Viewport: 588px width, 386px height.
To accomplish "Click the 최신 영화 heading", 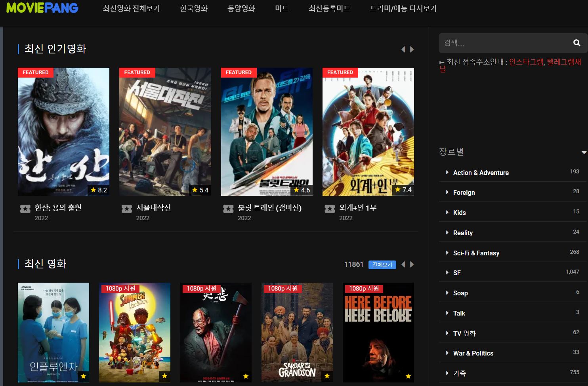I will 45,264.
